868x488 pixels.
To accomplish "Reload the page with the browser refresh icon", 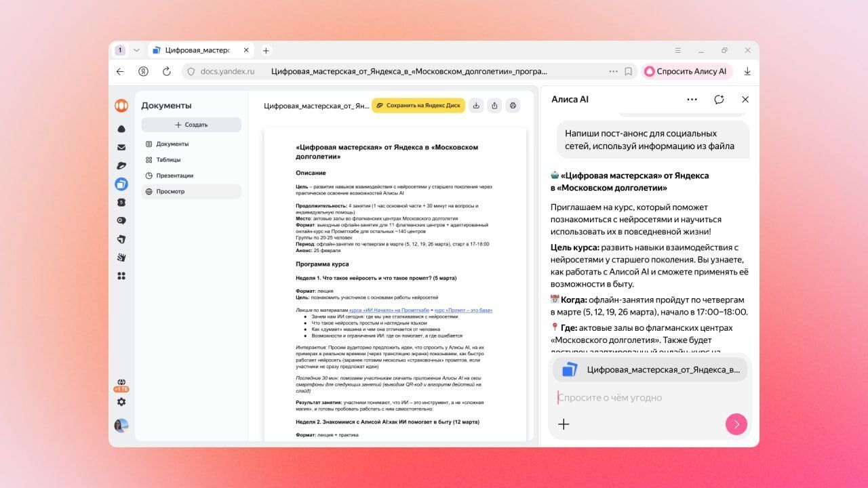I will tap(167, 70).
